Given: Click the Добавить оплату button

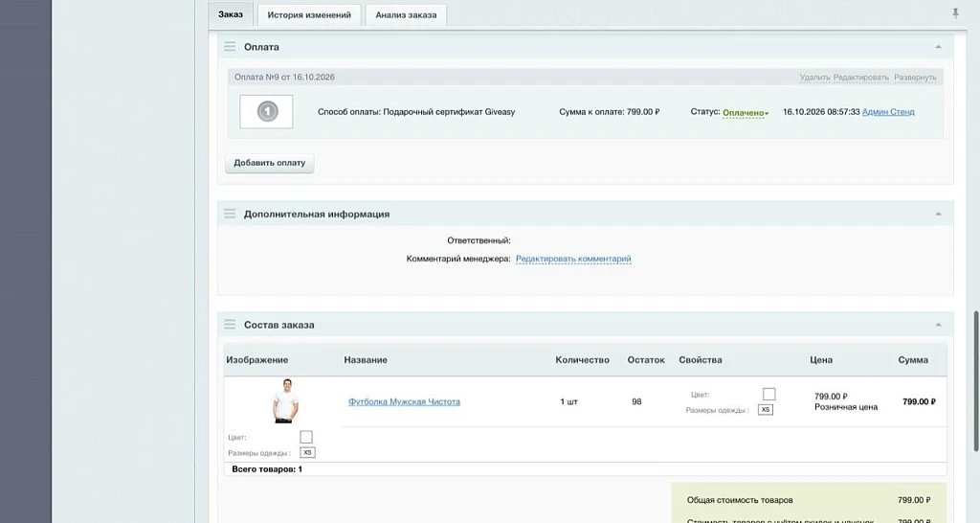Looking at the screenshot, I should pos(269,163).
